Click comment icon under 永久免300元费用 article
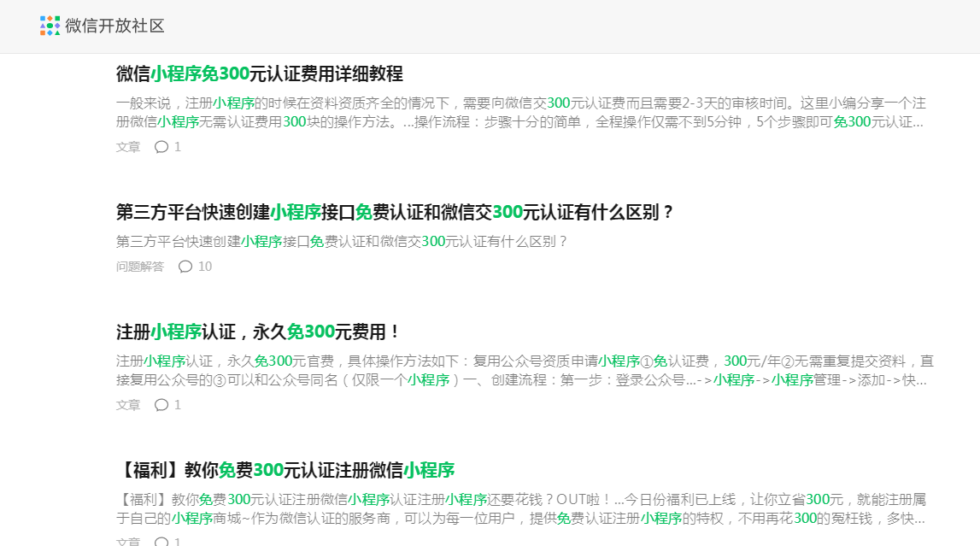980x546 pixels. point(161,405)
